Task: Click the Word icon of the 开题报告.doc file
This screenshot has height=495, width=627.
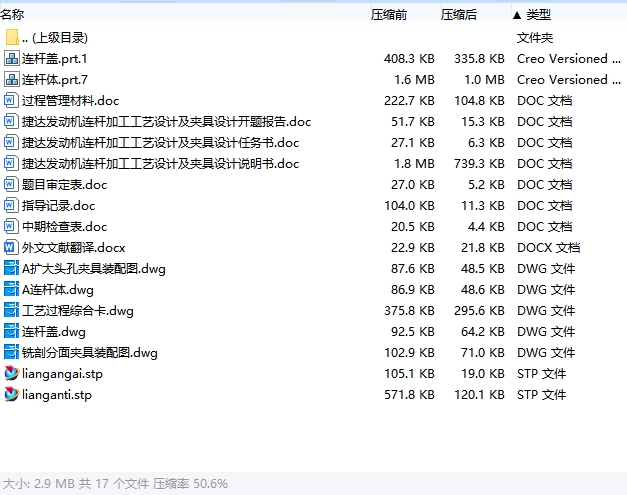Action: [x=11, y=122]
